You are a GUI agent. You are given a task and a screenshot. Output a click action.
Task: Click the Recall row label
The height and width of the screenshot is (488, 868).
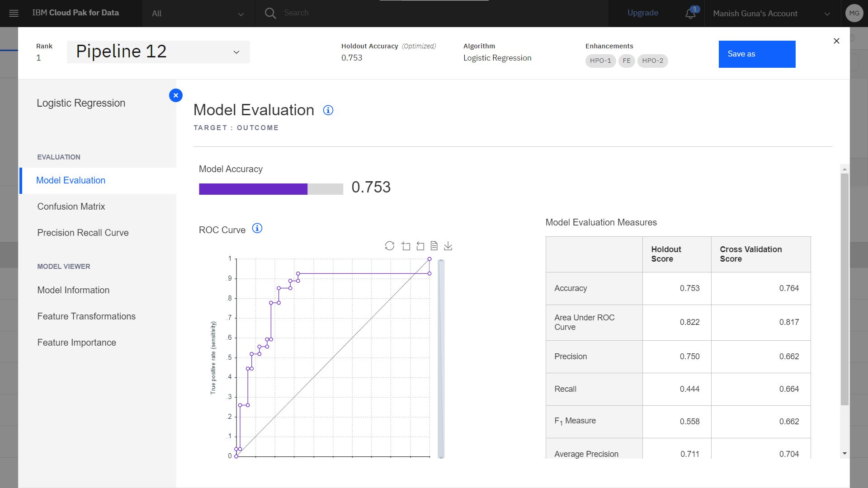coord(565,389)
